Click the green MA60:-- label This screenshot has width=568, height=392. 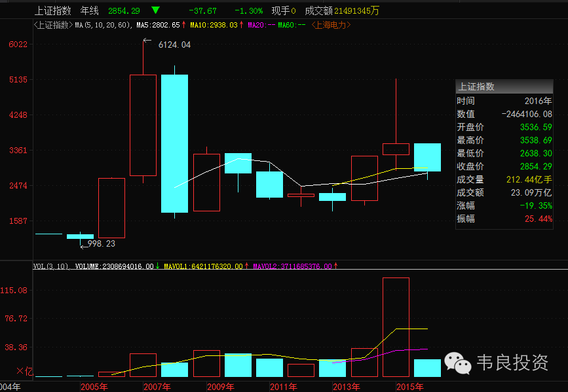coord(292,25)
